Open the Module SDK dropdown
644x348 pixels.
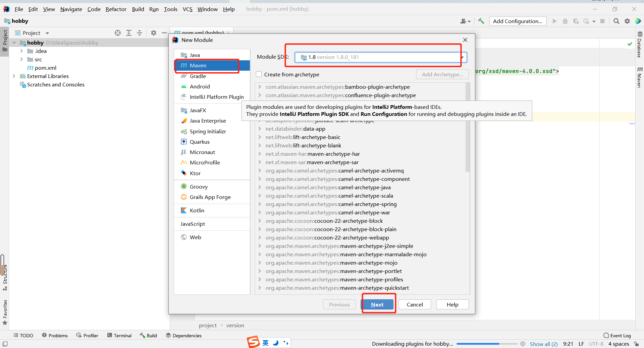point(381,57)
